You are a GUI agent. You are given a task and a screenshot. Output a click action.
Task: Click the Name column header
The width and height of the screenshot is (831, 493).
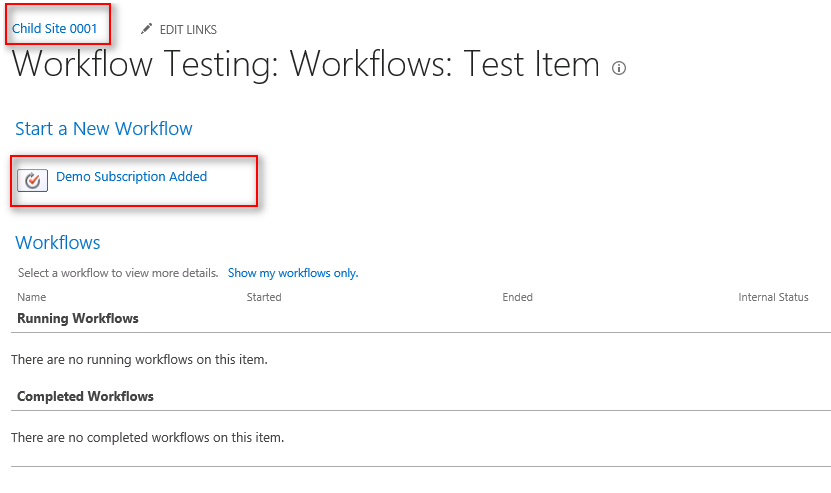[32, 297]
